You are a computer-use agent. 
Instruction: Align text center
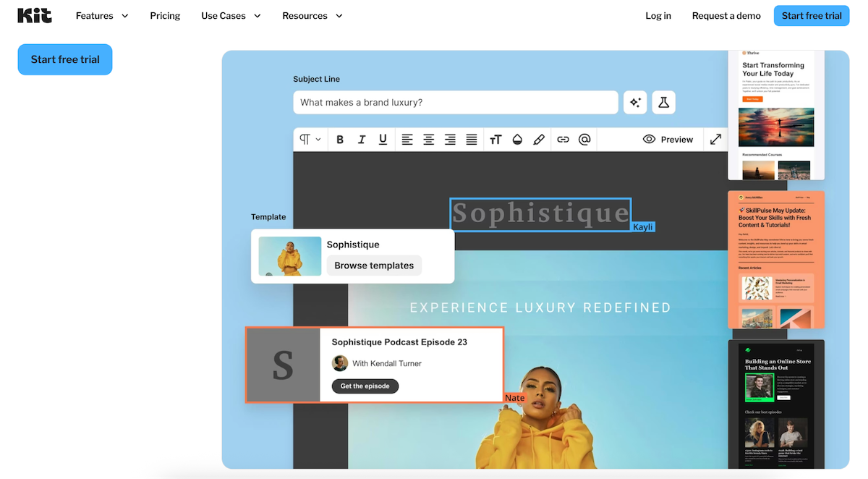coord(429,140)
